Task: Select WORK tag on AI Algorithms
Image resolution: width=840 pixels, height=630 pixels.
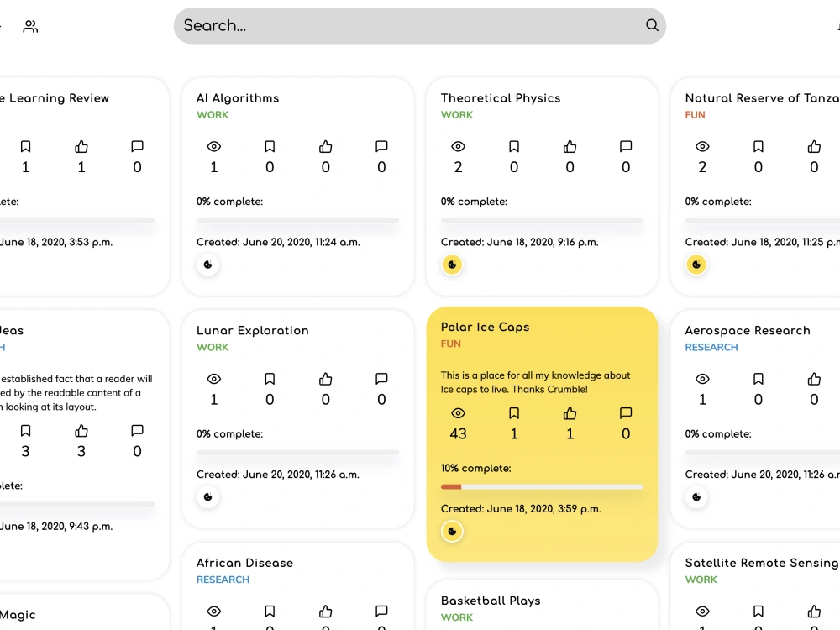Action: [x=213, y=114]
